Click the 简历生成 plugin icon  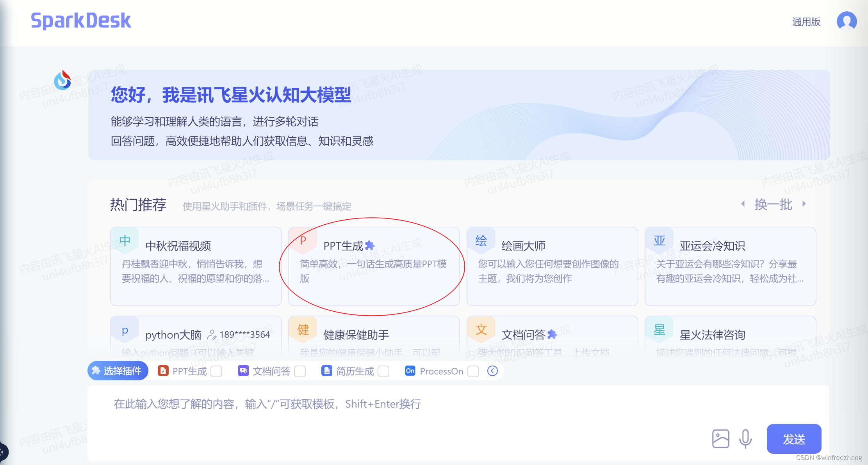click(326, 371)
